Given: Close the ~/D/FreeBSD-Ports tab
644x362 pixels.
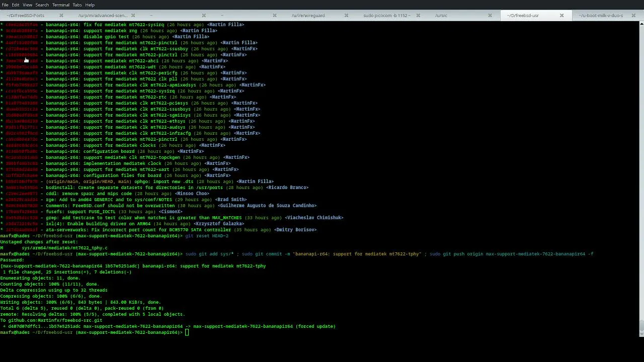Looking at the screenshot, I should (x=61, y=16).
